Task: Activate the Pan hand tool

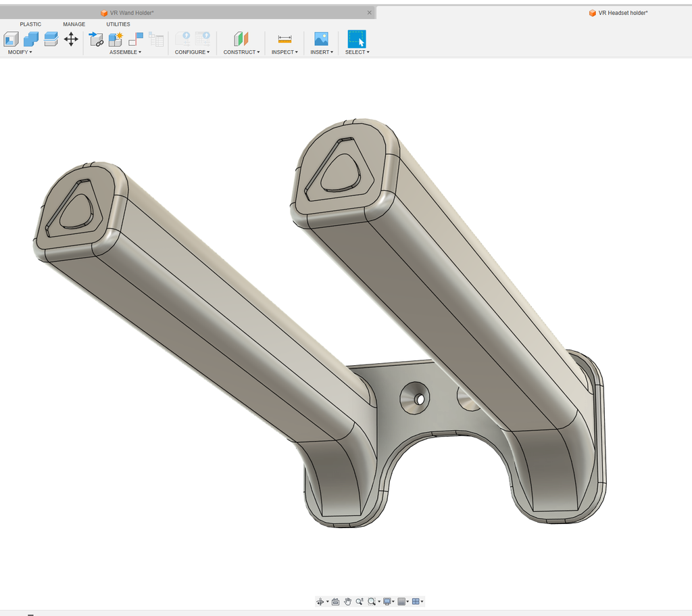Action: (348, 601)
